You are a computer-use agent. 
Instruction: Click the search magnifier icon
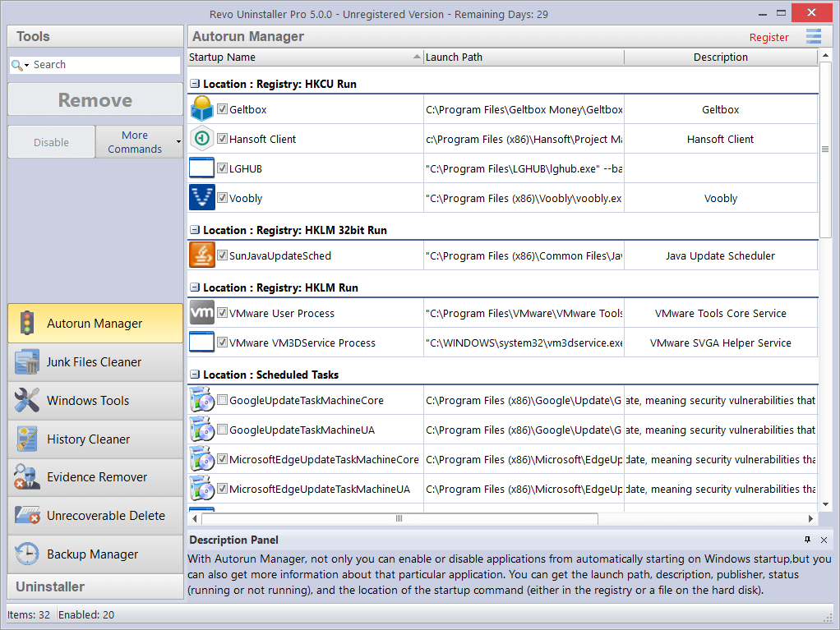[x=17, y=66]
